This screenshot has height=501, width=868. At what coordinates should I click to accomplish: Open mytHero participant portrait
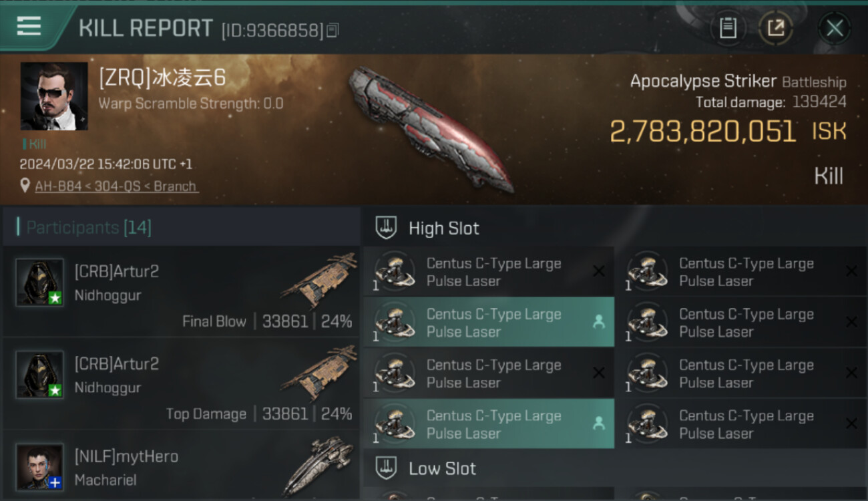[x=40, y=467]
